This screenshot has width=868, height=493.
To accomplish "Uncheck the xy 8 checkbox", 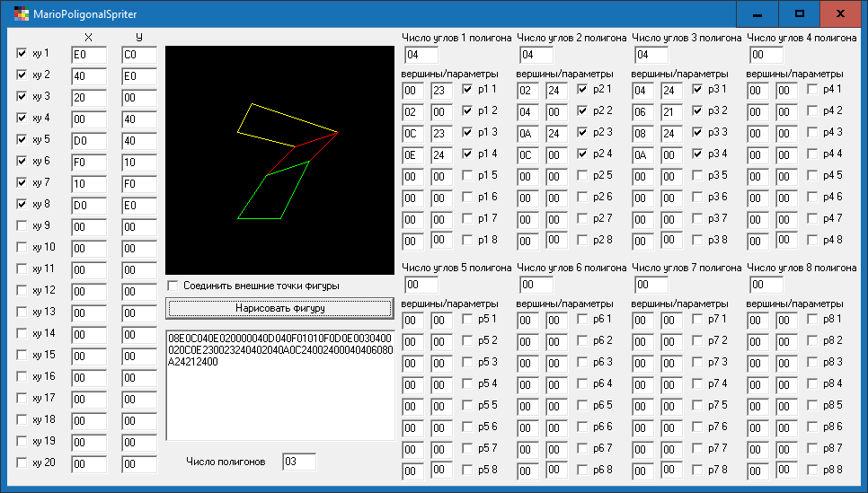I will point(22,204).
